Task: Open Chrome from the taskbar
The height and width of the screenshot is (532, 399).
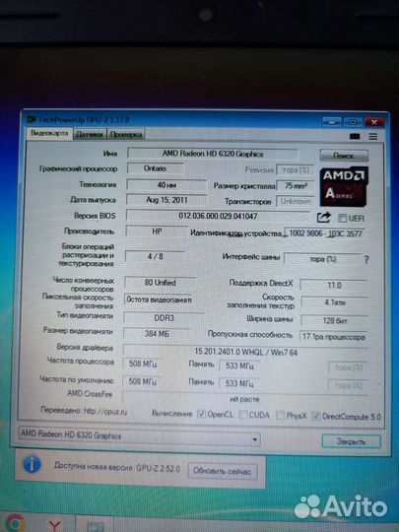Action: pyautogui.click(x=15, y=522)
